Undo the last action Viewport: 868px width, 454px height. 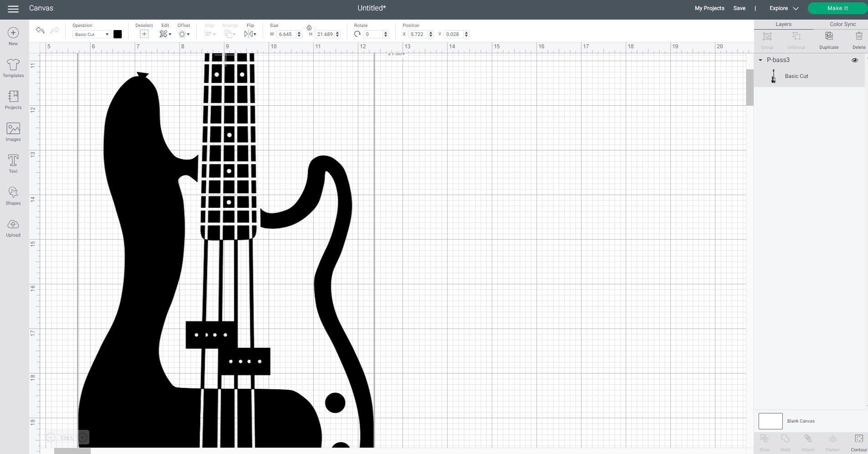pyautogui.click(x=40, y=31)
